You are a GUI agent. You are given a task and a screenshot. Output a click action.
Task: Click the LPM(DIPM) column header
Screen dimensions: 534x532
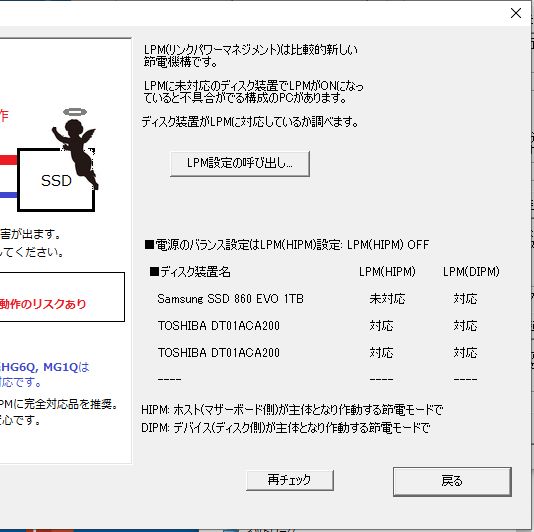pos(471,271)
